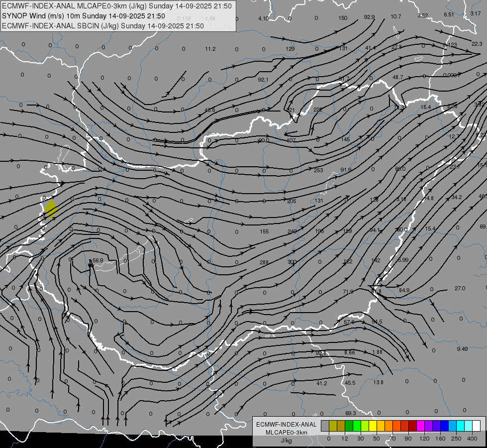Click the 27.0 value on the map
Viewport: 487px width, 448px height.
pos(460,288)
